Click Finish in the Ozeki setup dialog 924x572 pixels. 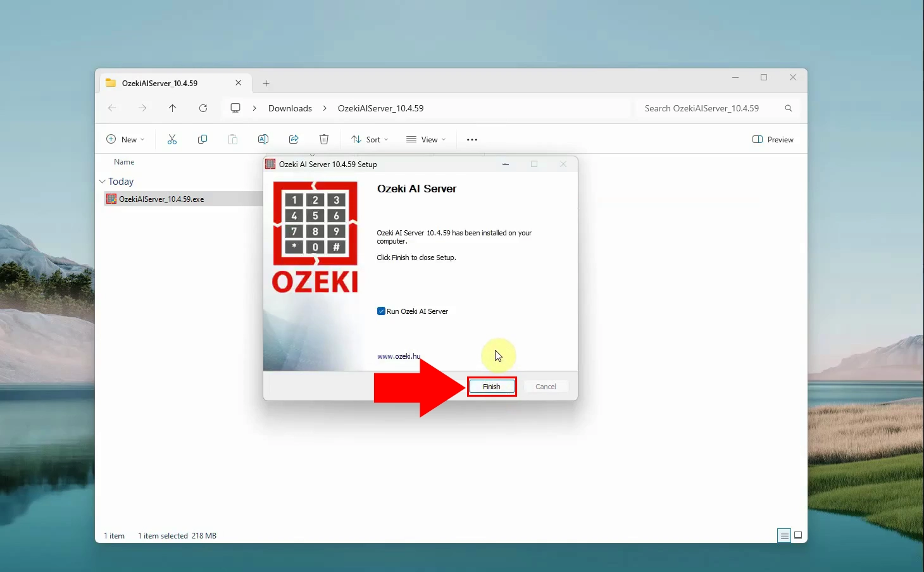pyautogui.click(x=492, y=387)
